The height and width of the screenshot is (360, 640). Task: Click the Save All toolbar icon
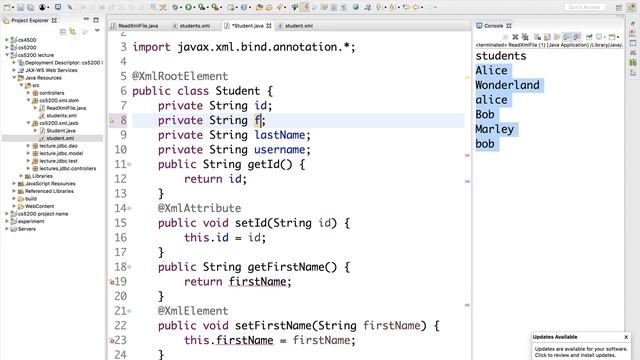[x=30, y=7]
